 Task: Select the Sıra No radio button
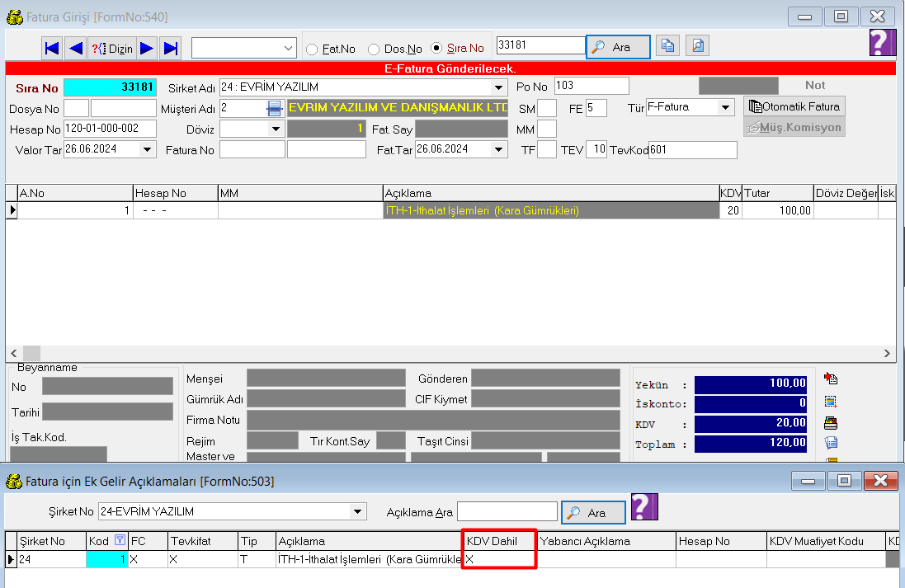pos(436,48)
